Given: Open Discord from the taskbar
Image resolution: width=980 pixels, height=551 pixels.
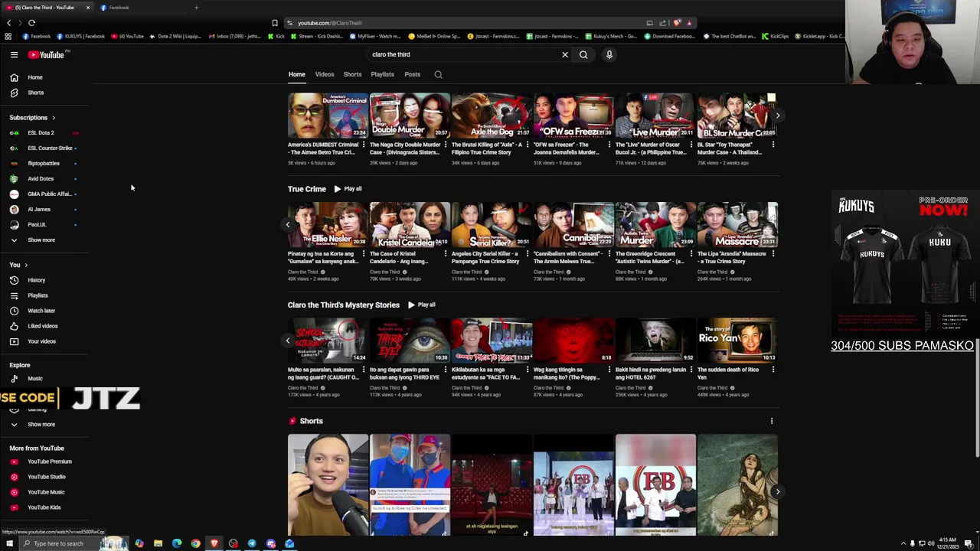Looking at the screenshot, I should click(271, 543).
